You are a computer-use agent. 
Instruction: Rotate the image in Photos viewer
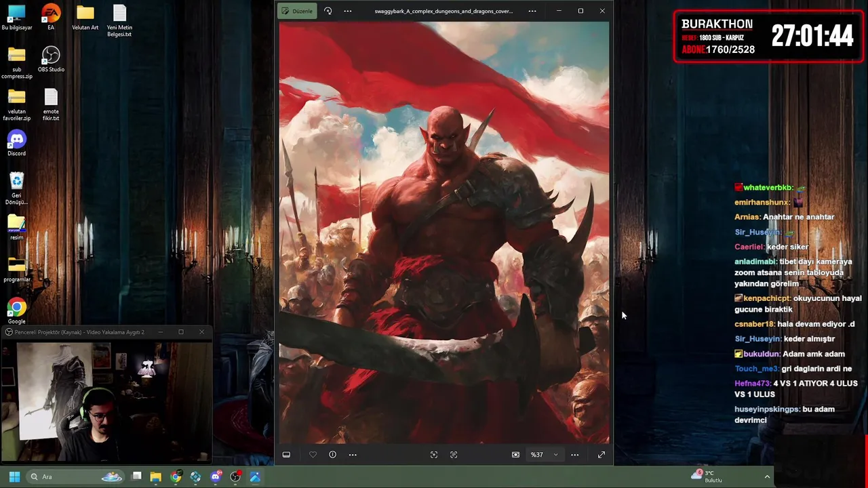[328, 11]
